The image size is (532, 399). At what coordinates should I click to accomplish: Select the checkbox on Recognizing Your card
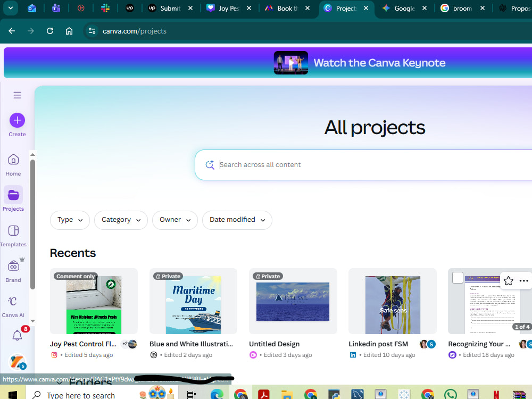(x=458, y=278)
